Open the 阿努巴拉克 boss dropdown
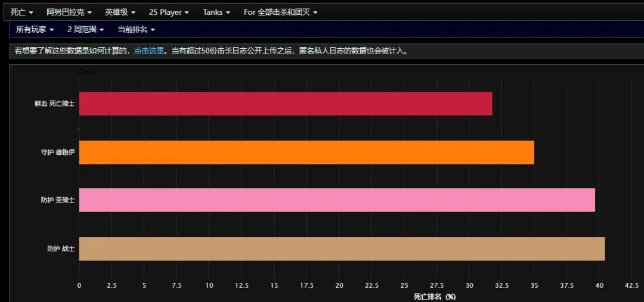This screenshot has height=302, width=644. 69,13
